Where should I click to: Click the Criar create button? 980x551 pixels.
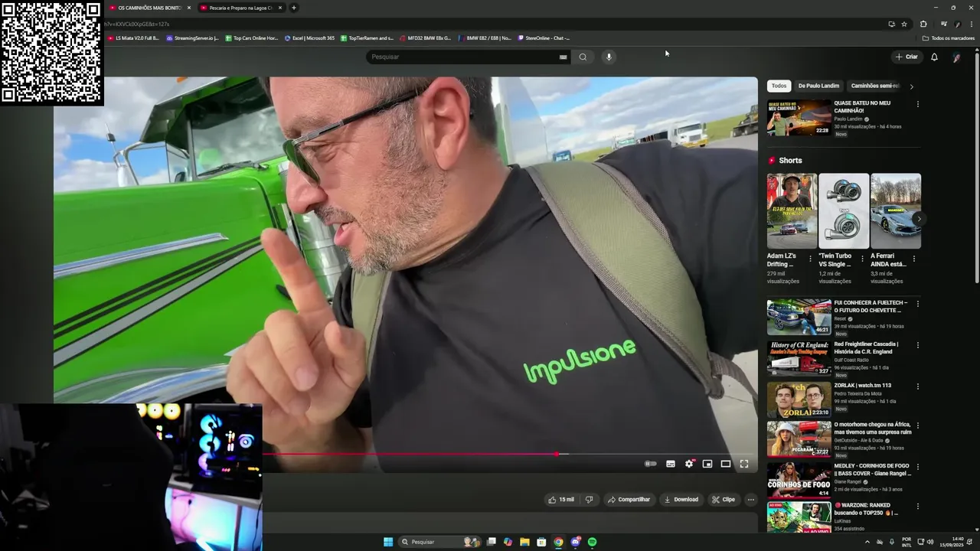pos(906,57)
